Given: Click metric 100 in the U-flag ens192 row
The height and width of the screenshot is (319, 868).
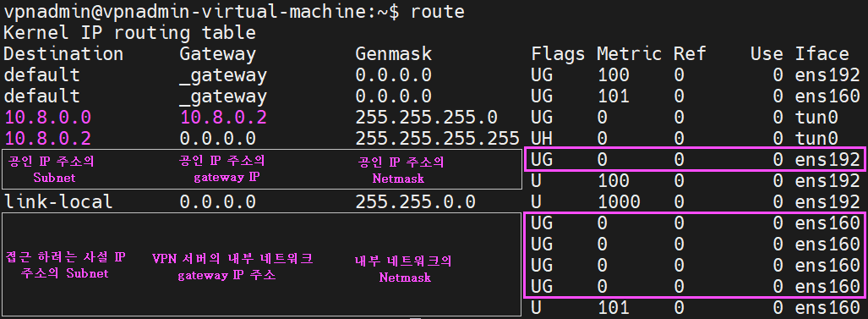Looking at the screenshot, I should click(614, 180).
